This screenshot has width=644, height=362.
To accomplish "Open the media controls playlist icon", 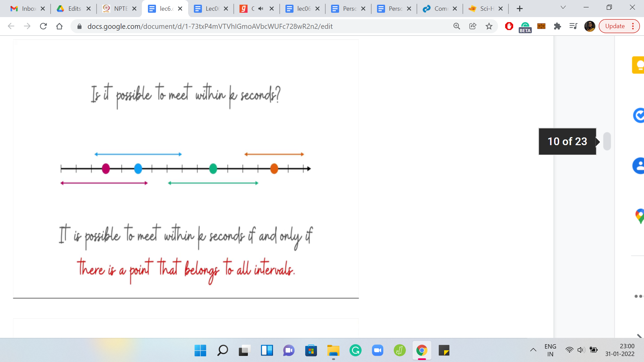I will pyautogui.click(x=573, y=26).
